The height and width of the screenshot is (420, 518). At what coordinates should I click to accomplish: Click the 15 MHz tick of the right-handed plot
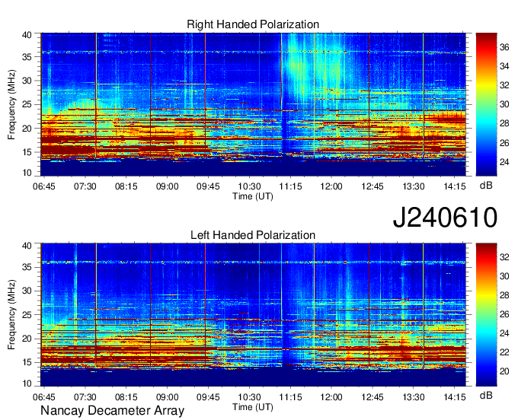tap(27, 152)
